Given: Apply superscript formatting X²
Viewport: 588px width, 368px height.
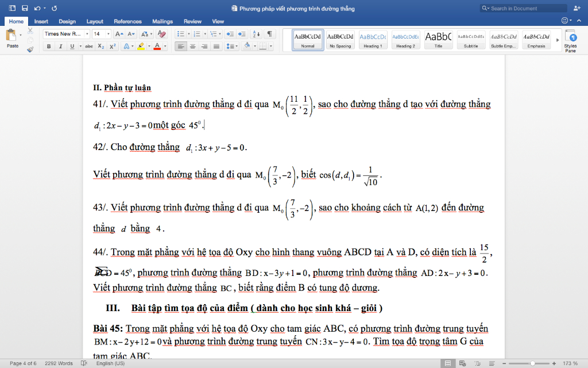Looking at the screenshot, I should coord(112,46).
